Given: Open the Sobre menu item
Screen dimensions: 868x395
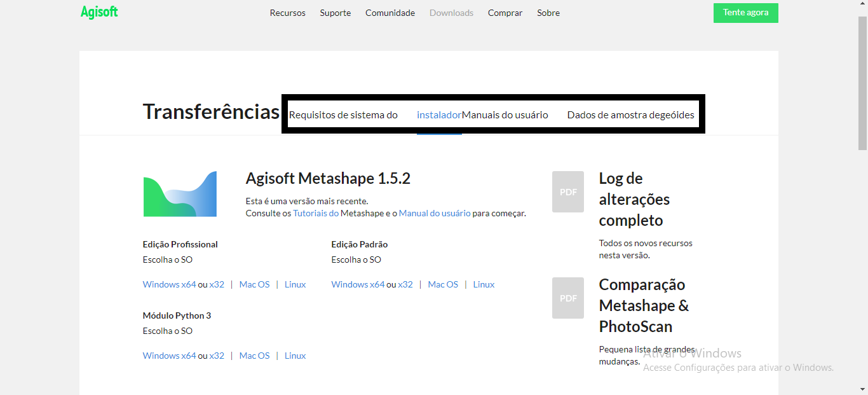Looking at the screenshot, I should (548, 13).
